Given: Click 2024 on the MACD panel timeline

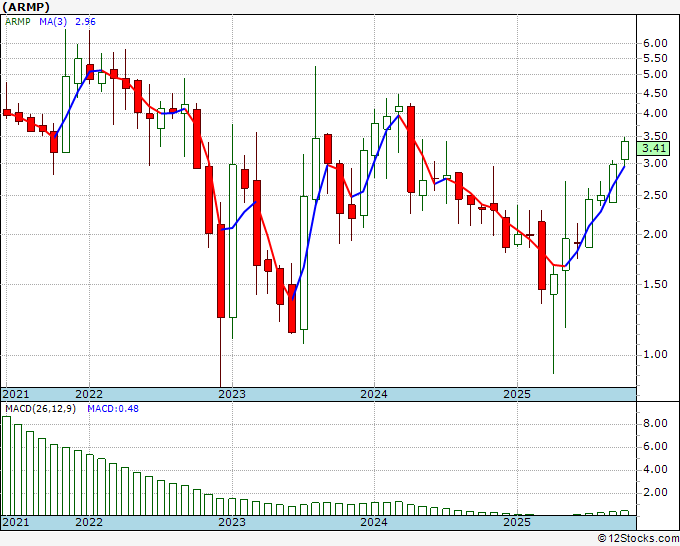Looking at the screenshot, I should pyautogui.click(x=374, y=522).
